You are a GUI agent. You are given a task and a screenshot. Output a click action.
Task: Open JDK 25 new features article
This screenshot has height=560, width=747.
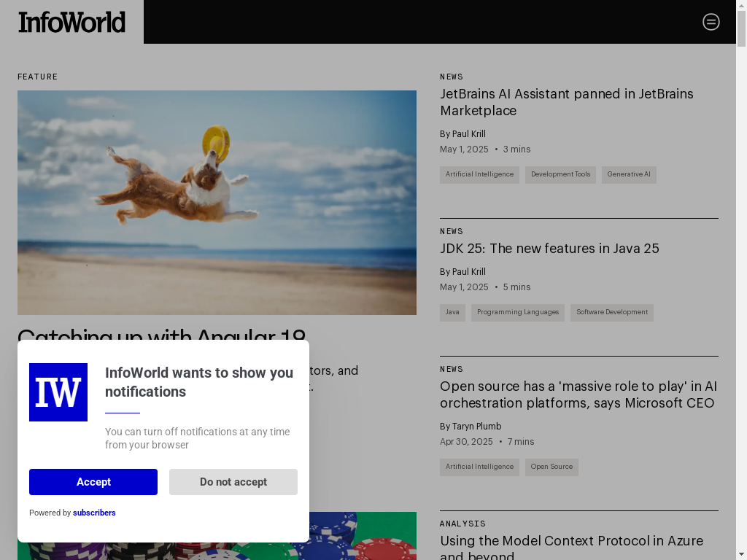pyautogui.click(x=549, y=249)
